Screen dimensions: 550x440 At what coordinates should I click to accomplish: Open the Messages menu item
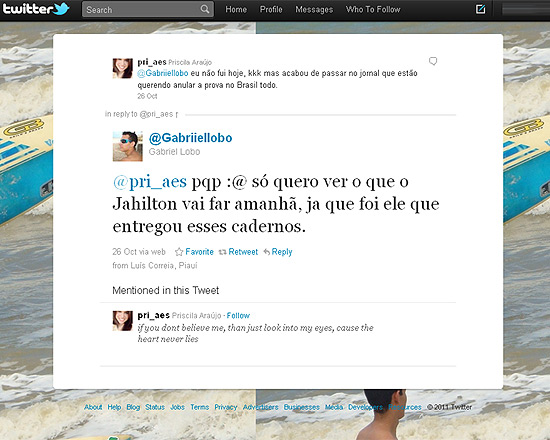coord(314,9)
